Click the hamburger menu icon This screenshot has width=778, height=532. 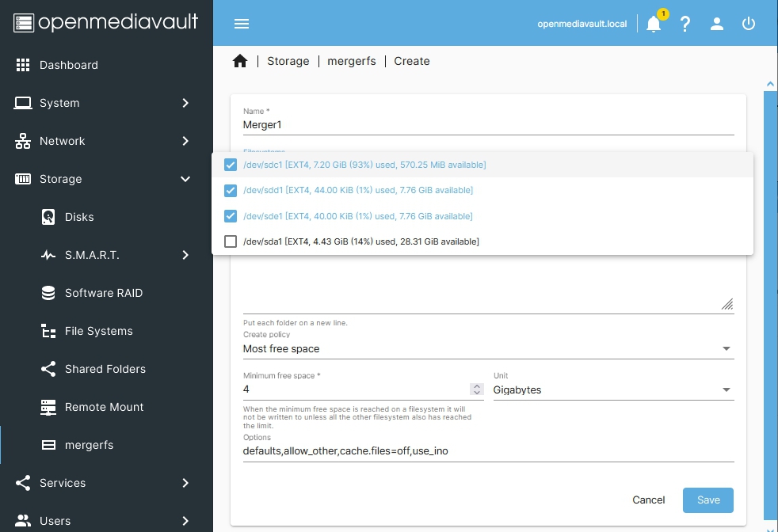(242, 24)
